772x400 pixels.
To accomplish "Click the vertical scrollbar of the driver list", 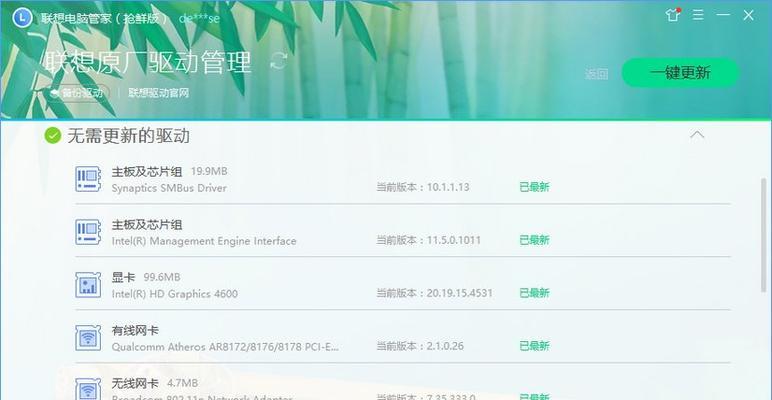I will pyautogui.click(x=764, y=236).
